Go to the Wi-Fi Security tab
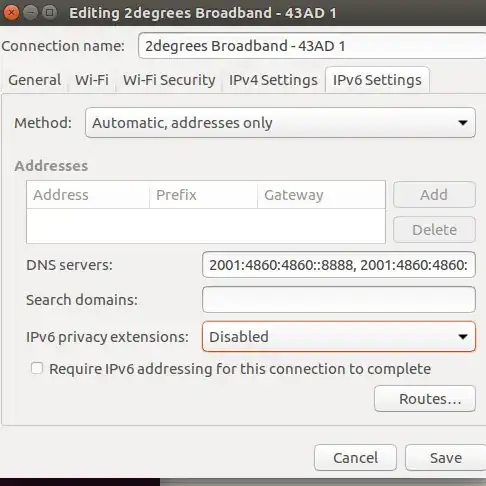Screen dimensions: 486x486 pos(169,80)
